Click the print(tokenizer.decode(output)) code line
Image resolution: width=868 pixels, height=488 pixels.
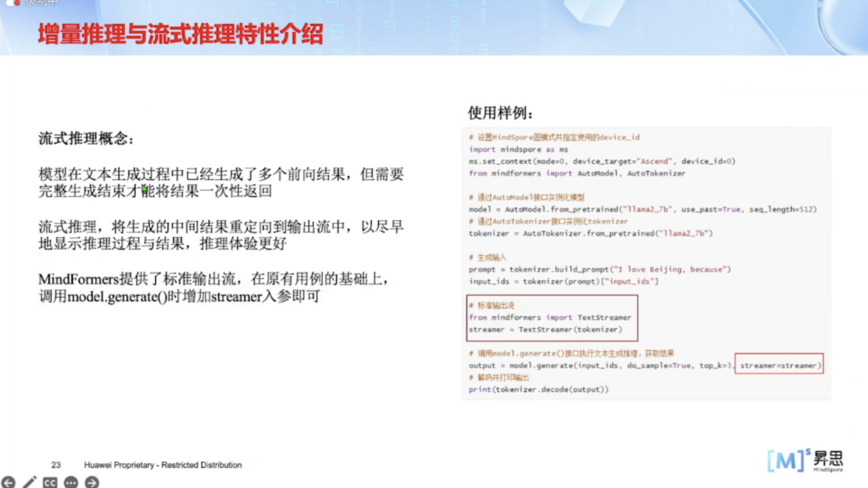pyautogui.click(x=538, y=389)
